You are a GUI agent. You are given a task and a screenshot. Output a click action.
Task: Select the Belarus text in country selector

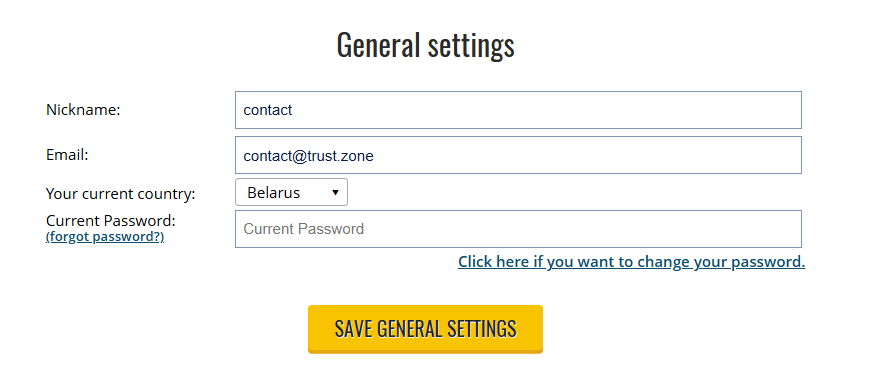[274, 193]
